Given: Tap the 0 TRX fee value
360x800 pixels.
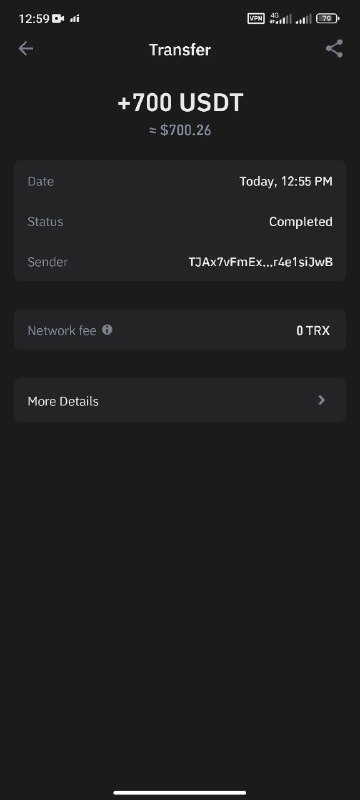Looking at the screenshot, I should (313, 331).
